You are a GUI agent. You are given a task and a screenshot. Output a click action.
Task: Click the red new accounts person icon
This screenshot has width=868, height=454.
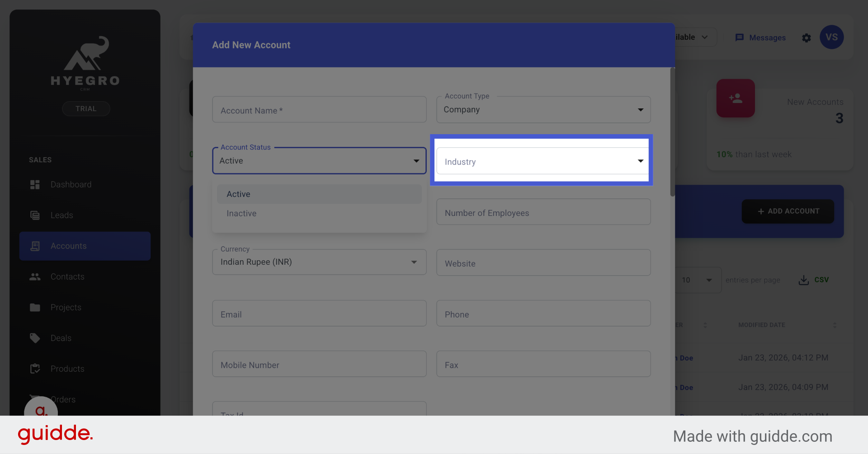point(735,98)
